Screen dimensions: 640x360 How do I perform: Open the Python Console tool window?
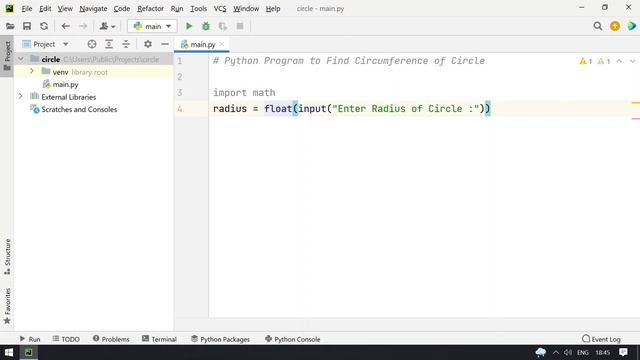click(x=293, y=339)
